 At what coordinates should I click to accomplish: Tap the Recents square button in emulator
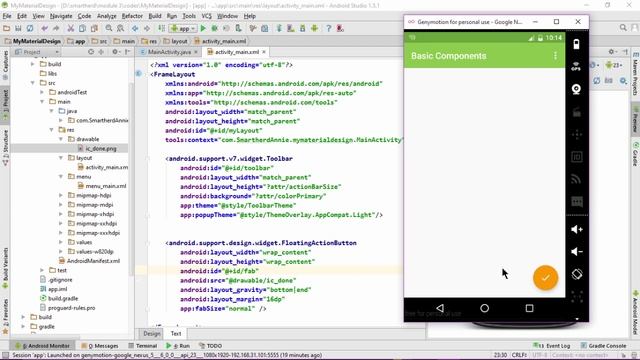click(529, 308)
